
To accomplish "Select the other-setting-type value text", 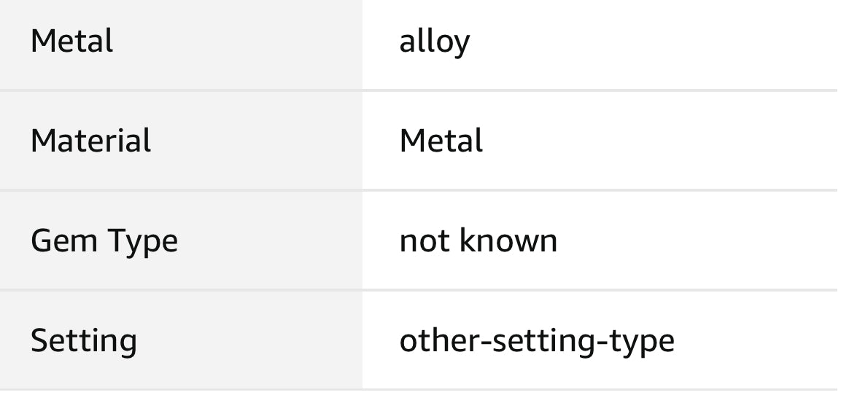I will click(536, 341).
